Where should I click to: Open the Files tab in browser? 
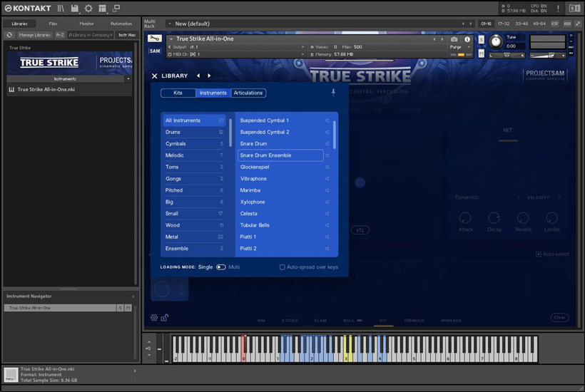tap(53, 24)
